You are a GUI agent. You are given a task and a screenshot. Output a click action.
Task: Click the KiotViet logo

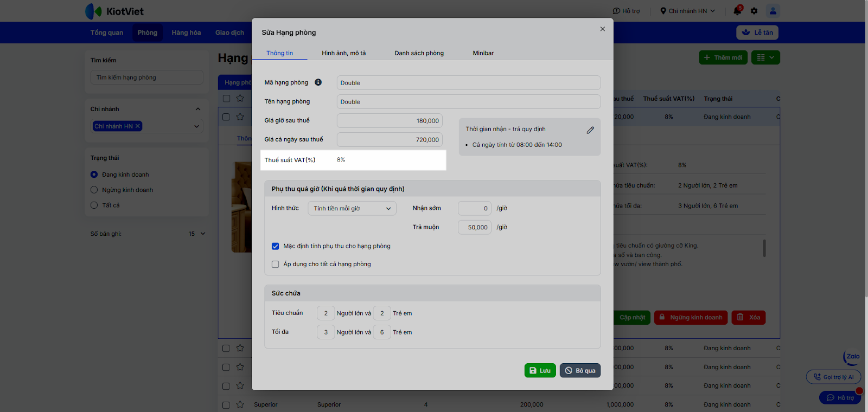[x=114, y=11]
